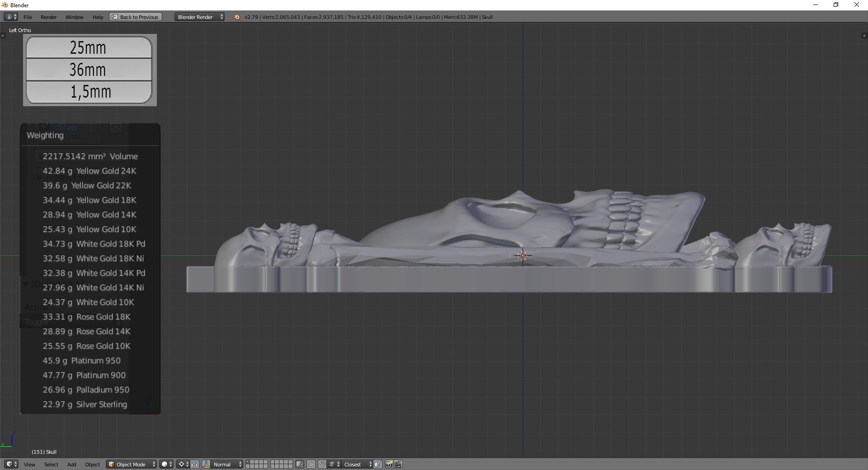Expand the right properties region

click(x=864, y=36)
